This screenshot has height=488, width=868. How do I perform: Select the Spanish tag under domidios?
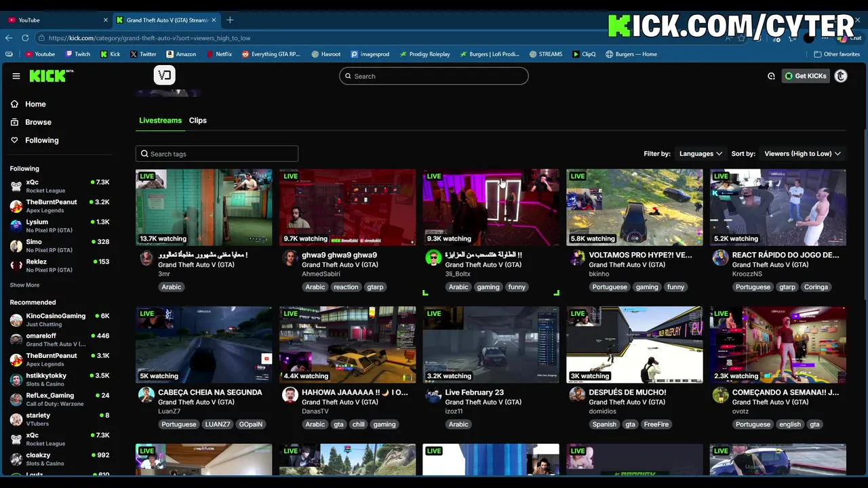604,424
